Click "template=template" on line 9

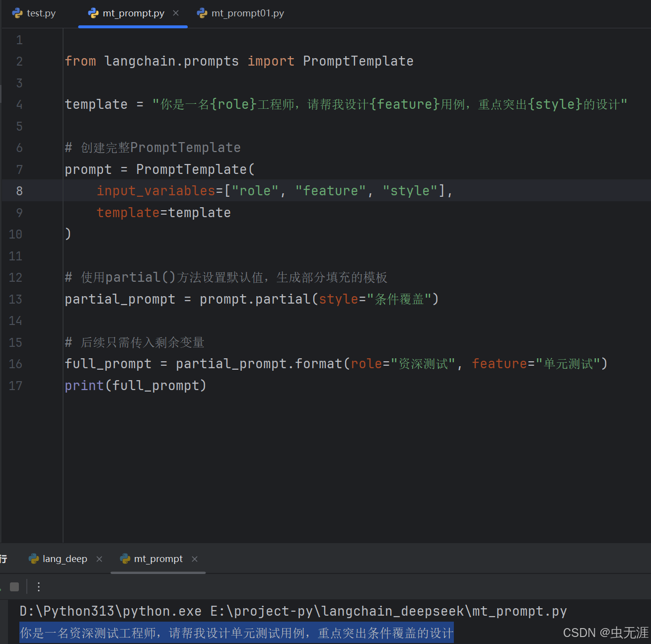164,213
